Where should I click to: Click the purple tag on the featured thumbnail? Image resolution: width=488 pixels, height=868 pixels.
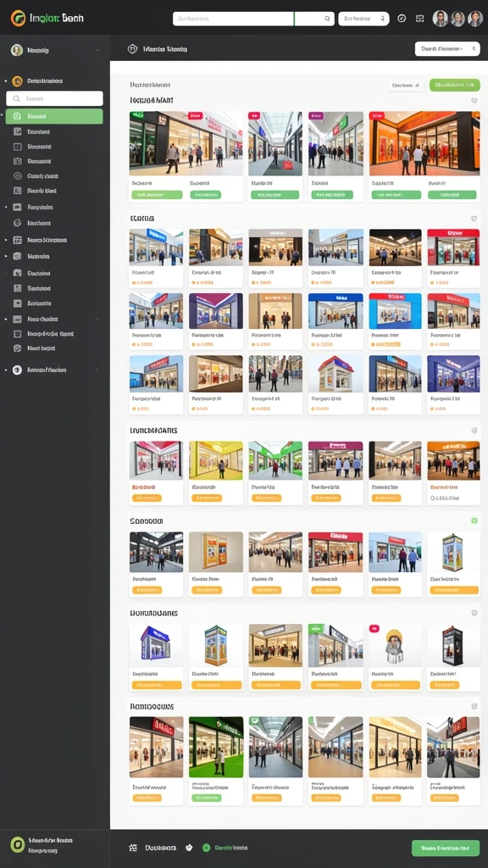[318, 116]
